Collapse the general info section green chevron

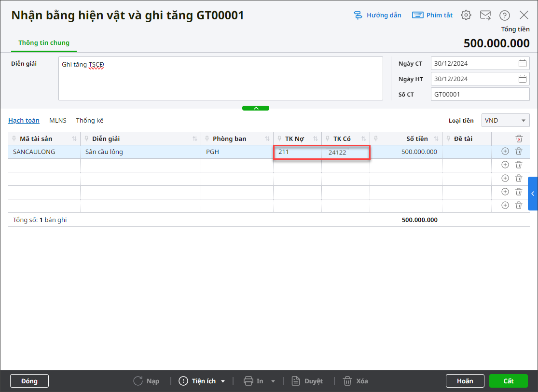pyautogui.click(x=256, y=108)
